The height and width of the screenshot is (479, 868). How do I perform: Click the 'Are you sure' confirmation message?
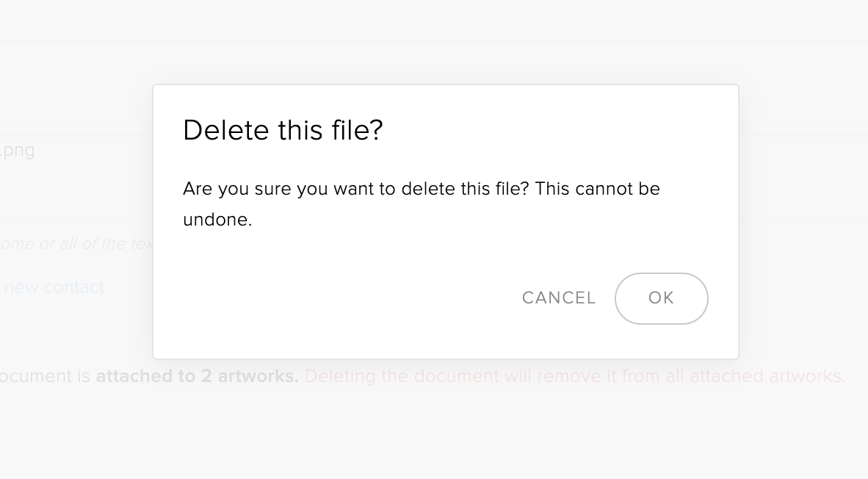click(421, 189)
